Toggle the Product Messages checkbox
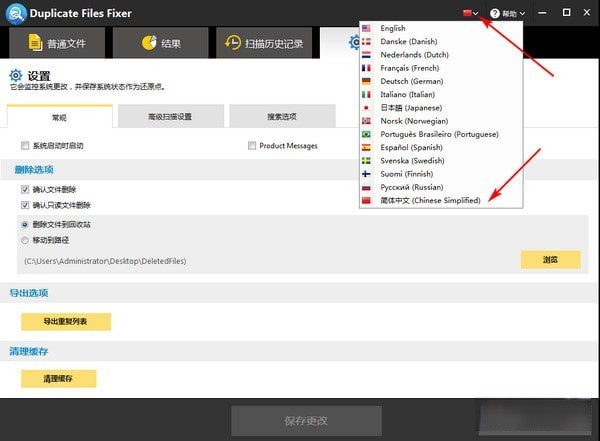The height and width of the screenshot is (441, 600). click(x=252, y=145)
